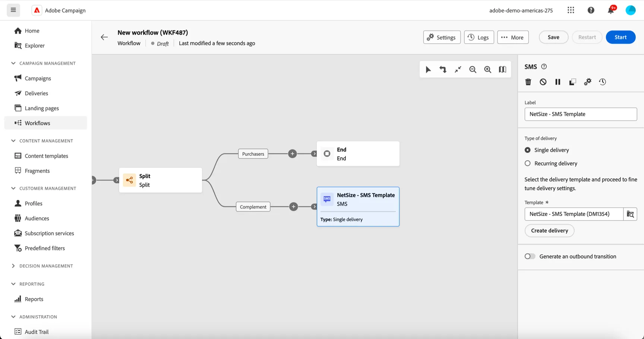This screenshot has height=339, width=644.
Task: Pause the SMS activity
Action: pos(558,82)
